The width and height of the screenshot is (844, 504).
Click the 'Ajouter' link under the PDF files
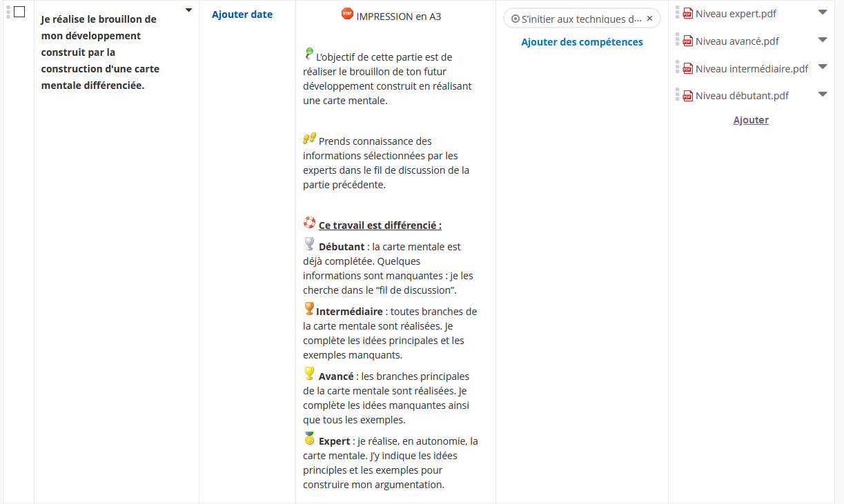click(751, 120)
